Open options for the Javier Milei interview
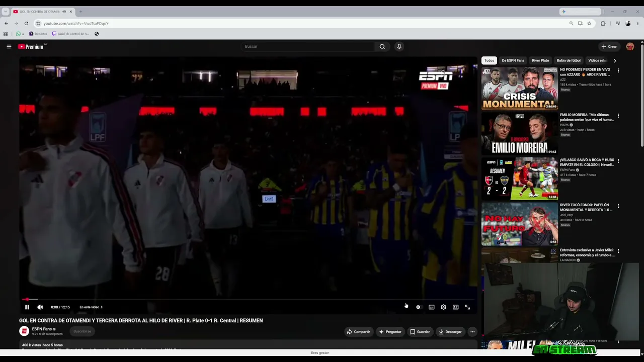Viewport: 644px width, 362px height. pyautogui.click(x=618, y=251)
